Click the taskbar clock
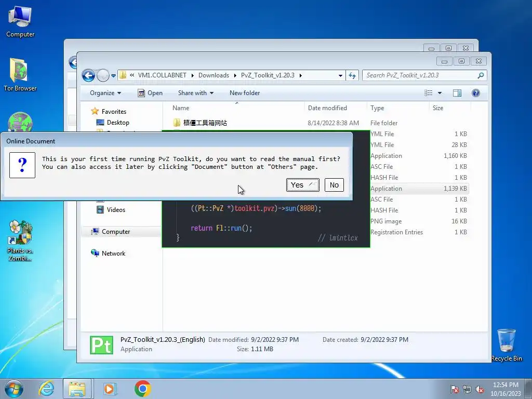Image resolution: width=532 pixels, height=399 pixels. 506,389
